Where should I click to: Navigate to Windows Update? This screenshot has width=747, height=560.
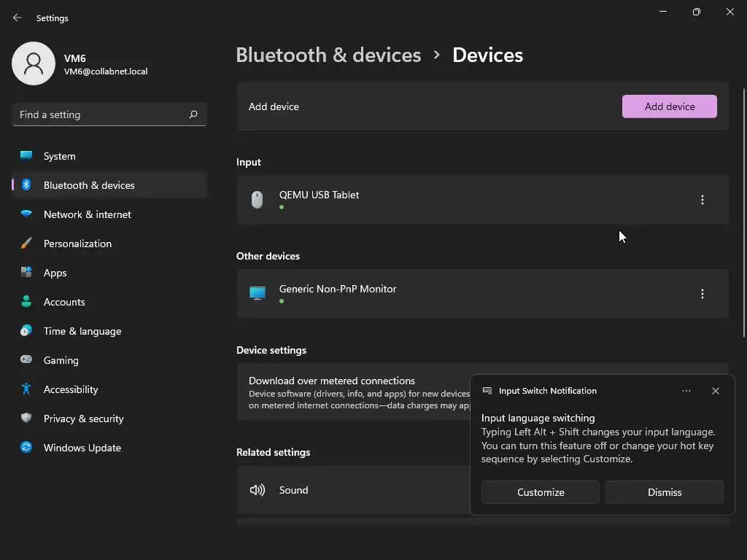[x=82, y=448]
